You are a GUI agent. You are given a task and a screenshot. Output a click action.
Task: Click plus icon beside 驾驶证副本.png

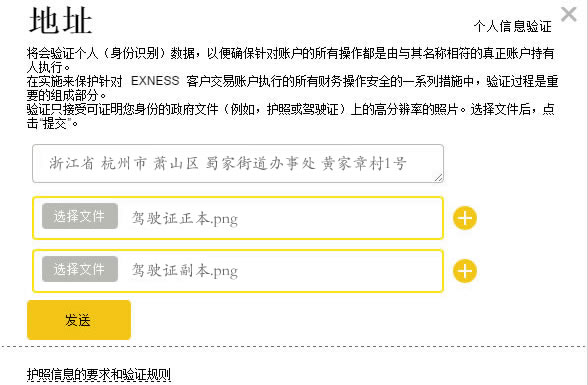[x=465, y=271]
